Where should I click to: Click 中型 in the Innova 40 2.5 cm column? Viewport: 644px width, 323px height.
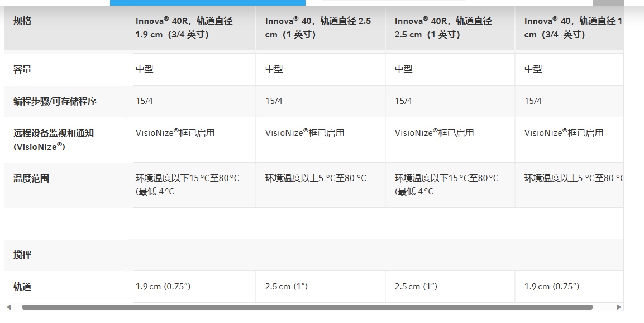274,69
